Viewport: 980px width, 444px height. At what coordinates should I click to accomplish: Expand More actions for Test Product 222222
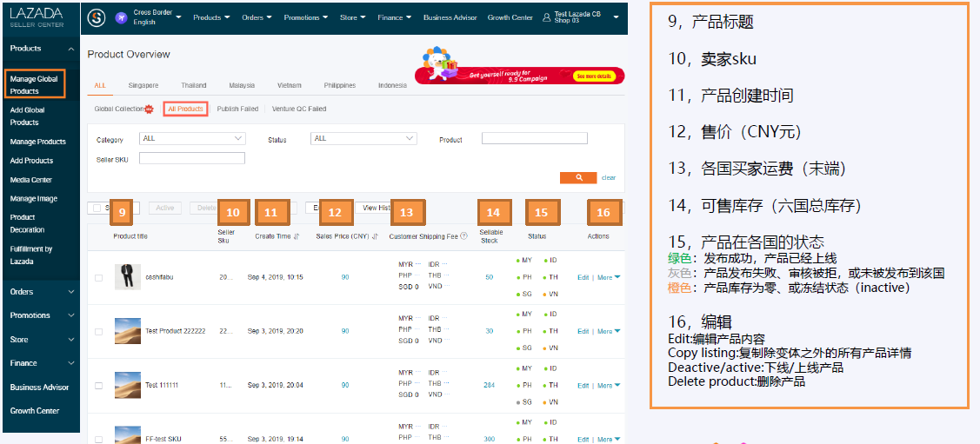click(609, 331)
